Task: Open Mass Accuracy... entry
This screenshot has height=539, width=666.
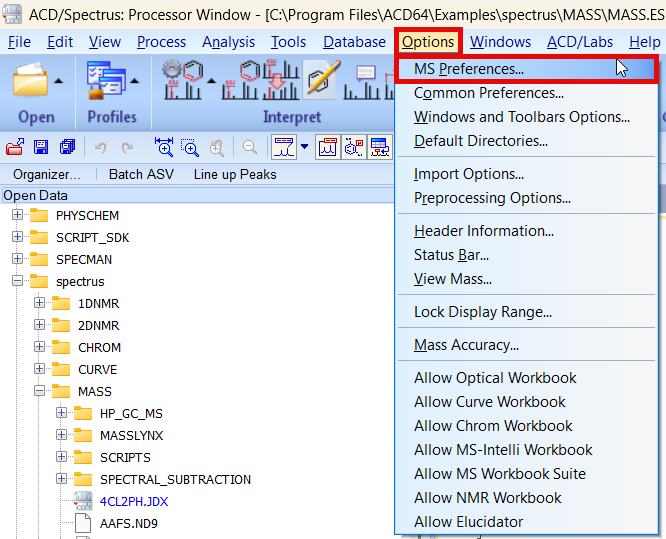Action: (527, 345)
